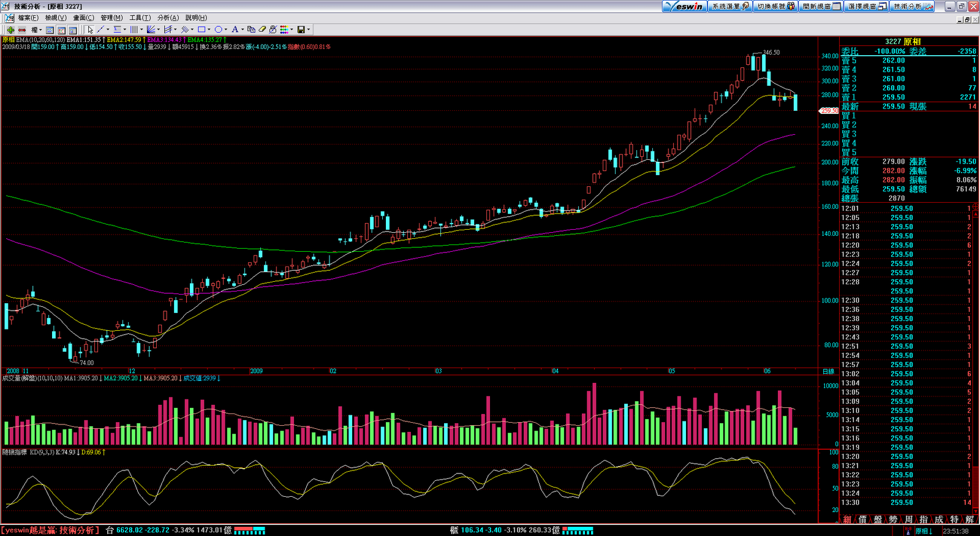Select the eraser tool
The height and width of the screenshot is (536, 980).
(262, 29)
